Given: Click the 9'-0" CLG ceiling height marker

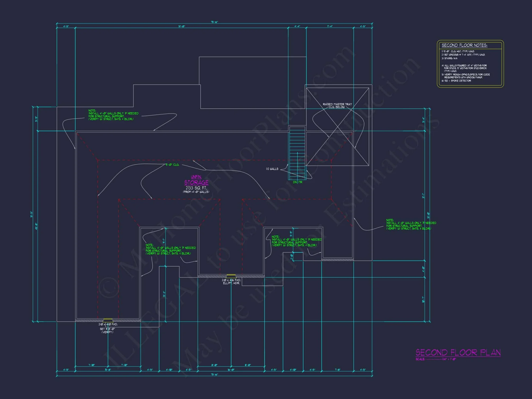Looking at the screenshot, I should [172, 165].
